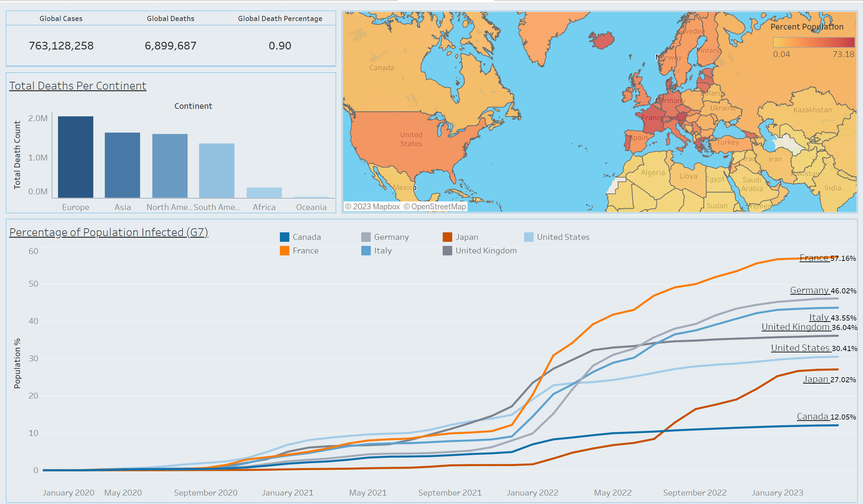
Task: Click the South America bar in deaths chart
Action: point(217,171)
